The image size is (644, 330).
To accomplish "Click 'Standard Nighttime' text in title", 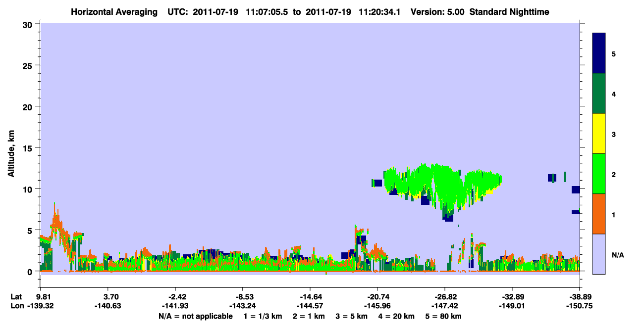I will pos(509,12).
